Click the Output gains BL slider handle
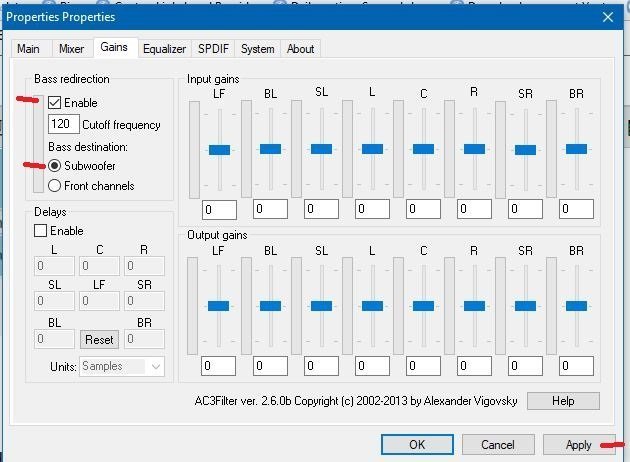The height and width of the screenshot is (462, 630). 270,306
